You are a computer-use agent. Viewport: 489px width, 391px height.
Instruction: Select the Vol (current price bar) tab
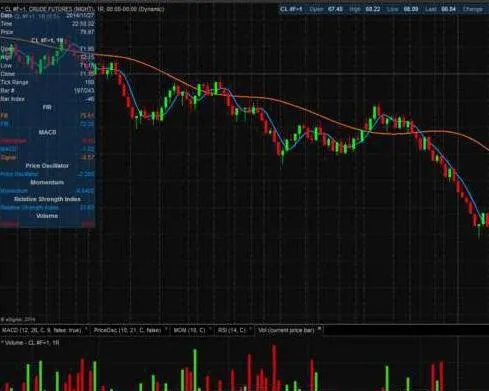(286, 330)
